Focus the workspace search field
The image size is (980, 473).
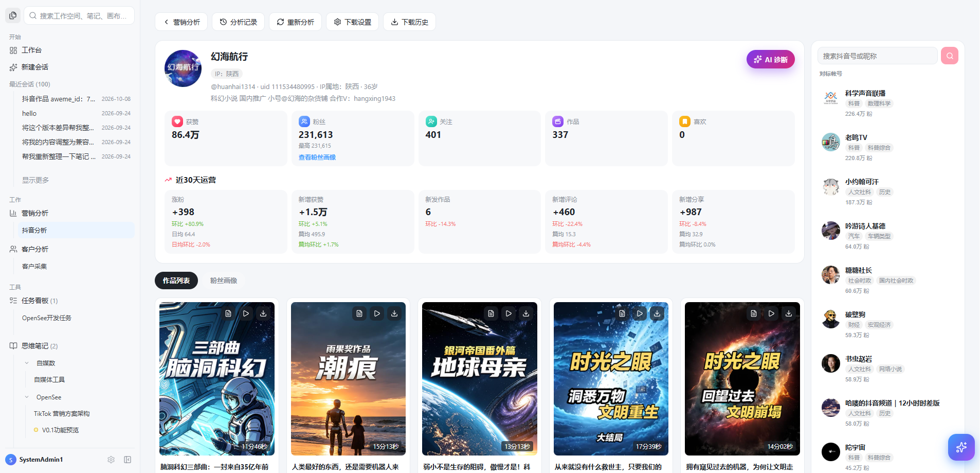[x=79, y=15]
